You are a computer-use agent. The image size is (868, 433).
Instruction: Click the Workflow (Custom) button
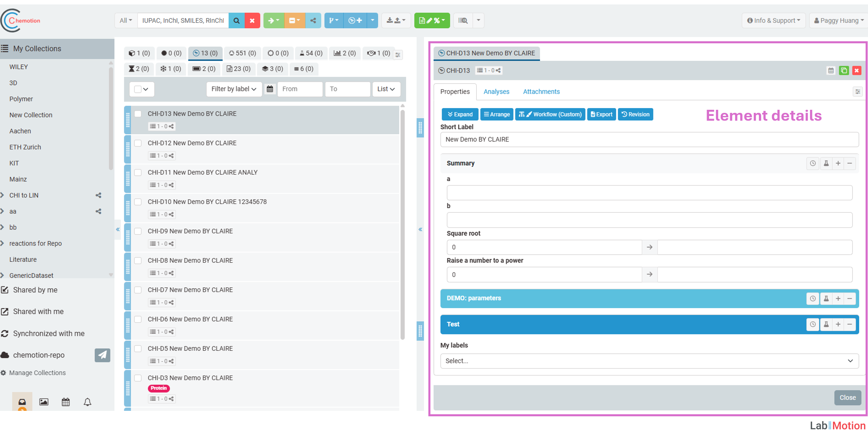[x=550, y=114]
